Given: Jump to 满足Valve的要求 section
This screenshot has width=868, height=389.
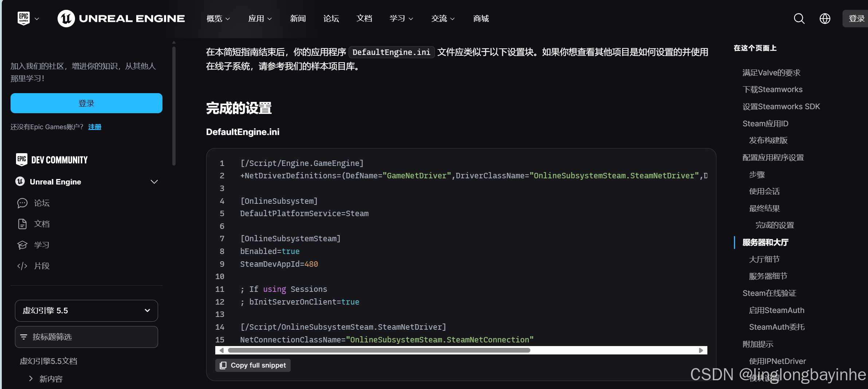Looking at the screenshot, I should pyautogui.click(x=771, y=73).
